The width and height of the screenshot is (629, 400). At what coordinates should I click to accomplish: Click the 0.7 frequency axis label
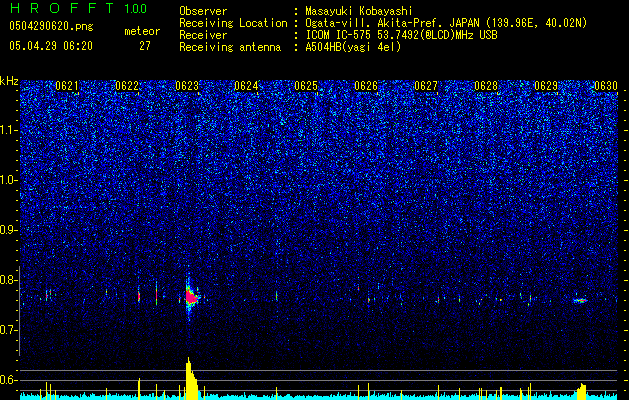9,330
